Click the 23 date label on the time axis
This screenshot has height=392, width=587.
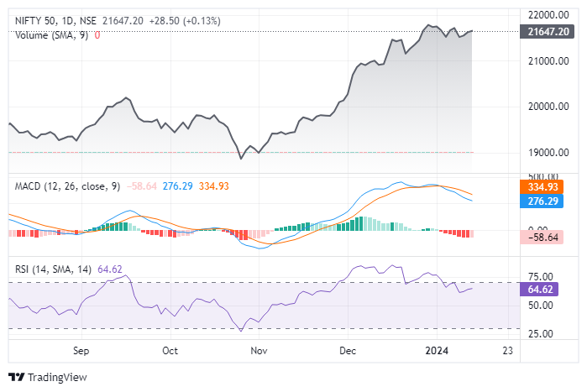[507, 351]
